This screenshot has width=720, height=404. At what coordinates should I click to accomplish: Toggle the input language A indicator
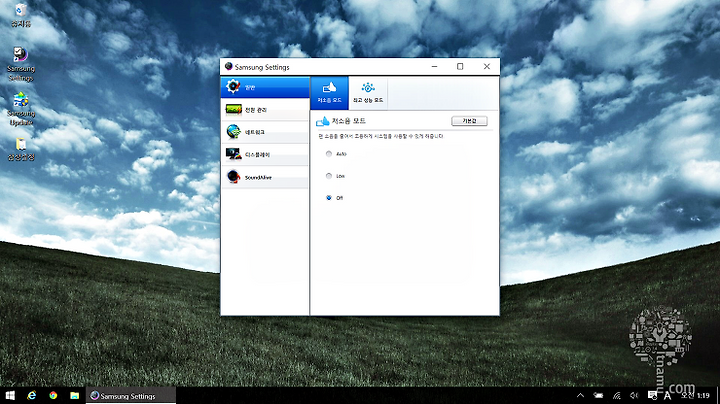667,395
